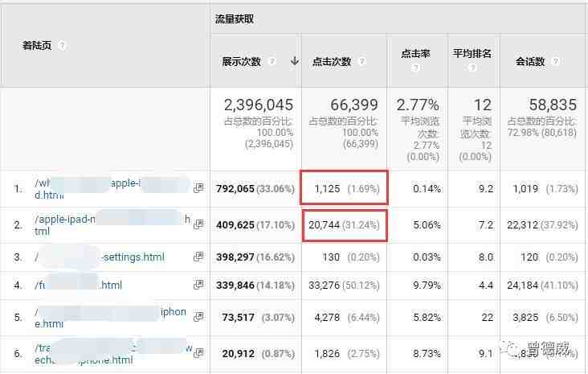Open row 6 iphone.html landing page link
Viewport: 588px width, 374px height.
pos(113,353)
